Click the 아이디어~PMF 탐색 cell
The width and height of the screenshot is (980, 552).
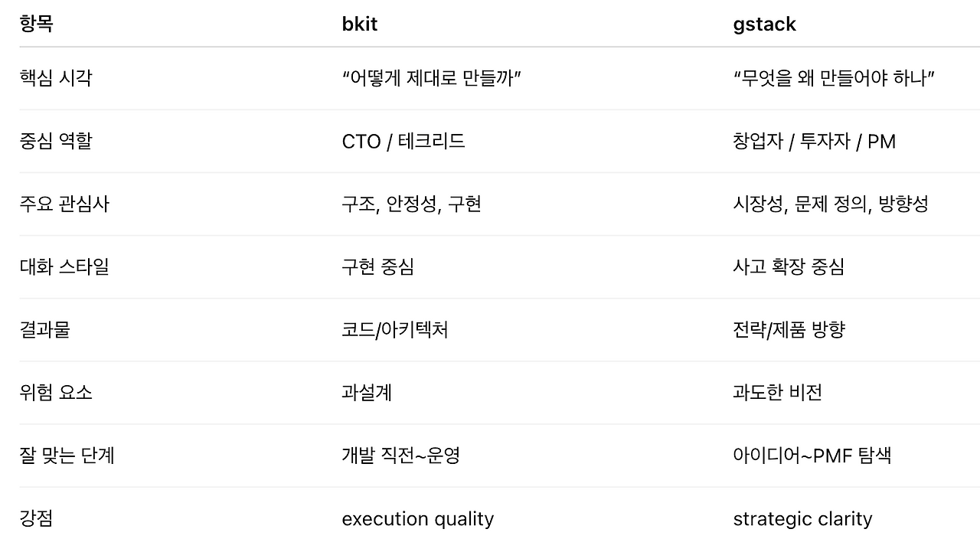[x=812, y=456]
